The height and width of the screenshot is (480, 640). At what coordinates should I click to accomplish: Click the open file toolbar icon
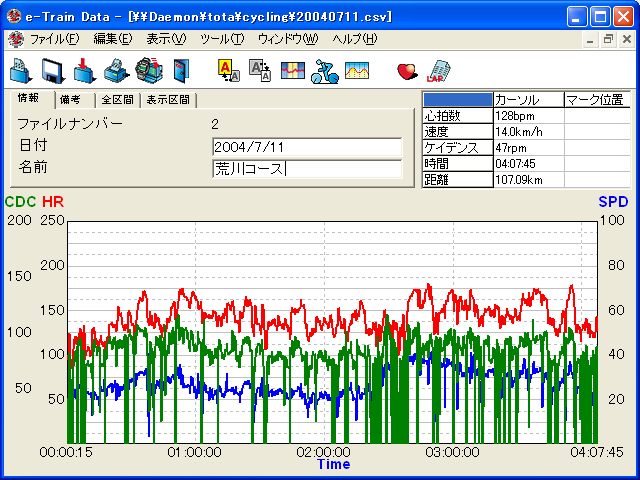click(x=20, y=70)
